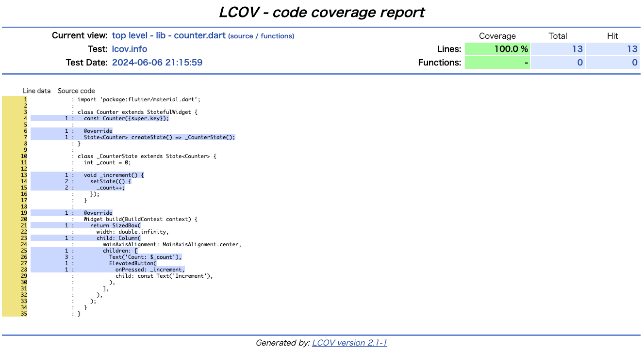The image size is (644, 350).
Task: Click the lcov.info test name
Action: pos(130,49)
